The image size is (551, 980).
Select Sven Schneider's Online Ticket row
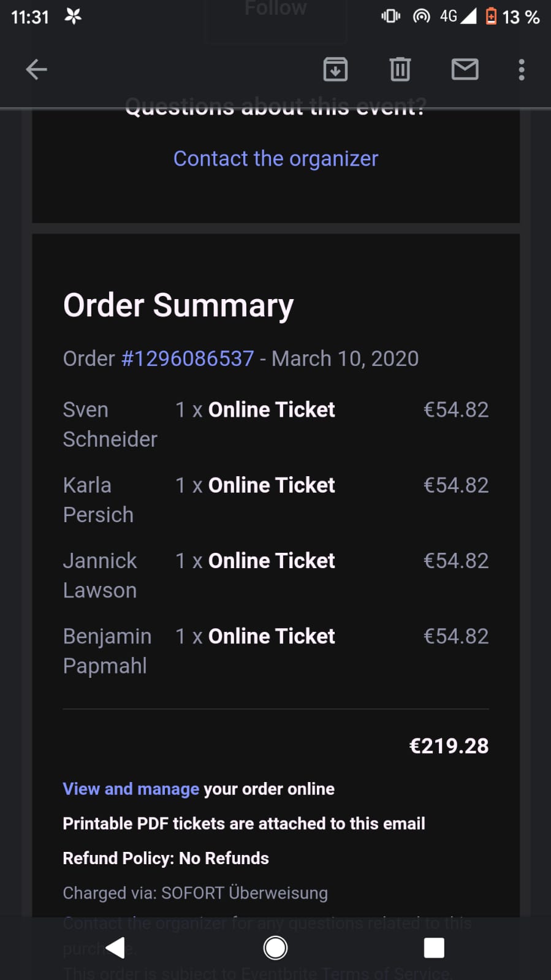[272, 410]
